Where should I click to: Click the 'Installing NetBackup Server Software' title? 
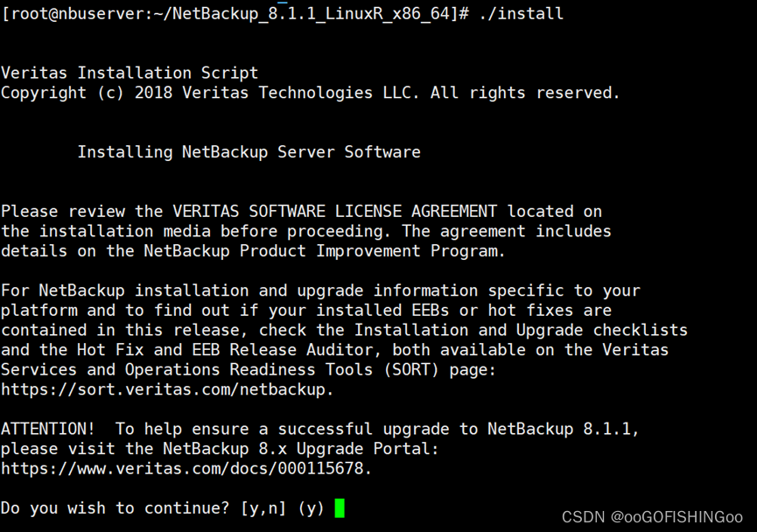tap(249, 151)
